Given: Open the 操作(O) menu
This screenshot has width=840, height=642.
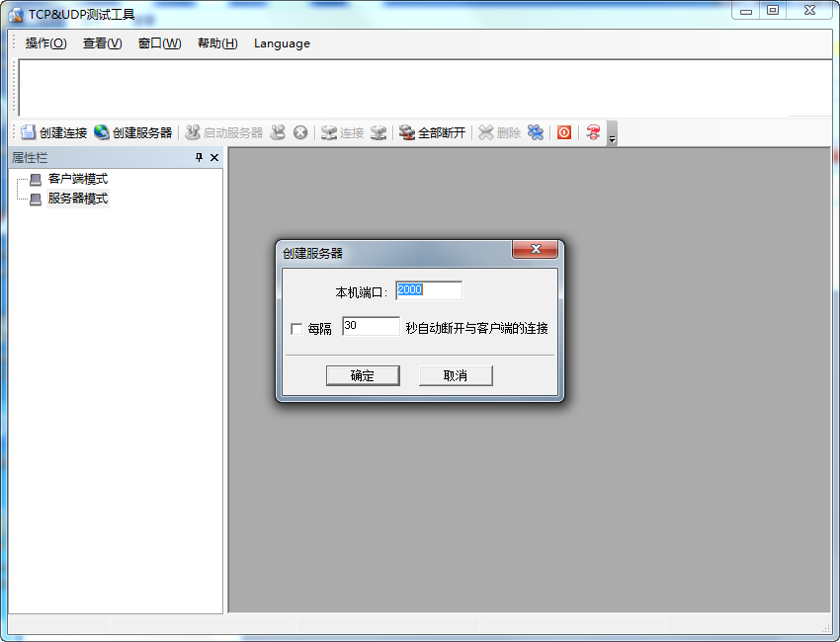Looking at the screenshot, I should pos(46,43).
